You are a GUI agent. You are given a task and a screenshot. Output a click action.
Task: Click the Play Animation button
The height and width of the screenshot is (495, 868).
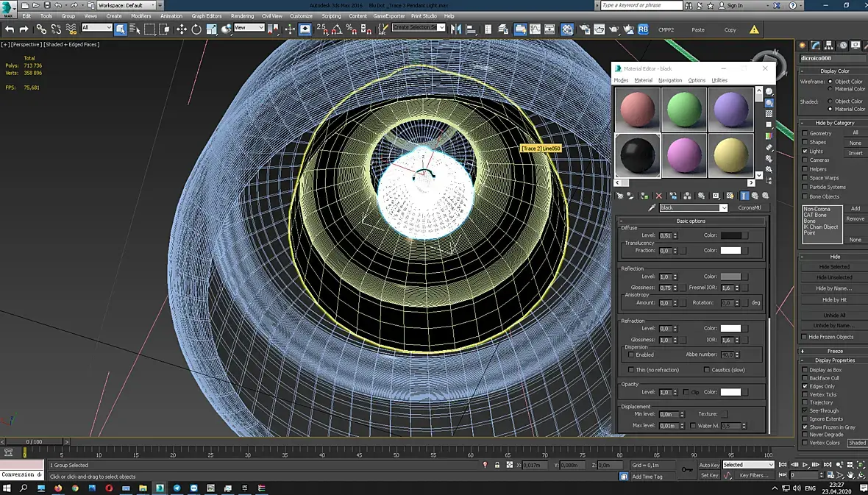tap(805, 465)
